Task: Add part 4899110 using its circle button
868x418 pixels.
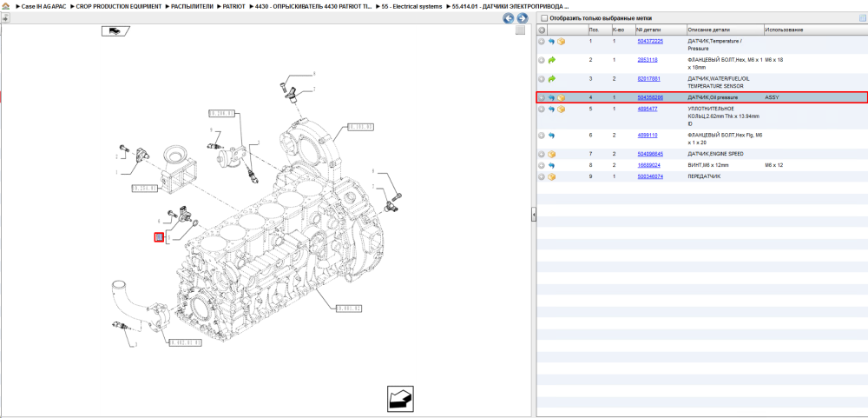Action: 542,136
